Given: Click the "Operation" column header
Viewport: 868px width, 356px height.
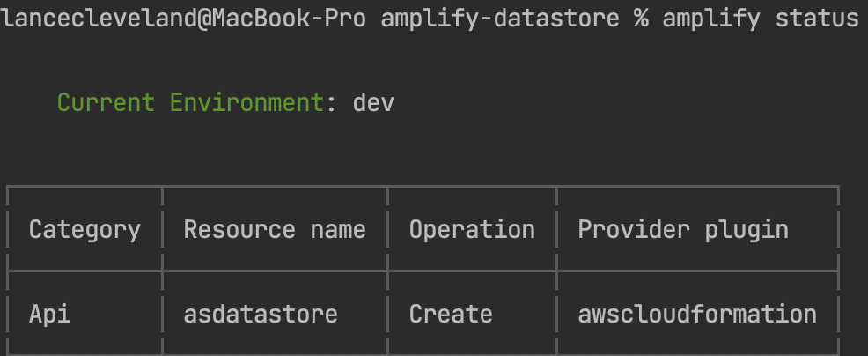Looking at the screenshot, I should 472,230.
